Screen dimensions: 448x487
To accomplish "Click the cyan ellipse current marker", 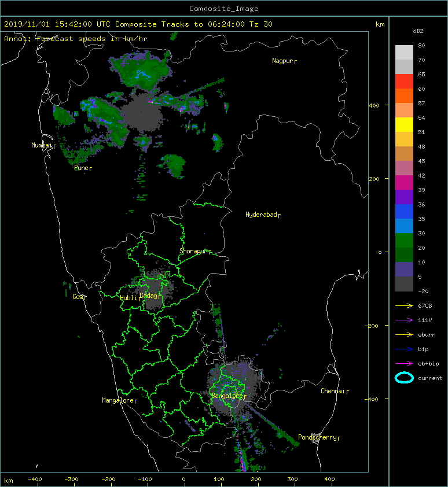I will [x=404, y=378].
